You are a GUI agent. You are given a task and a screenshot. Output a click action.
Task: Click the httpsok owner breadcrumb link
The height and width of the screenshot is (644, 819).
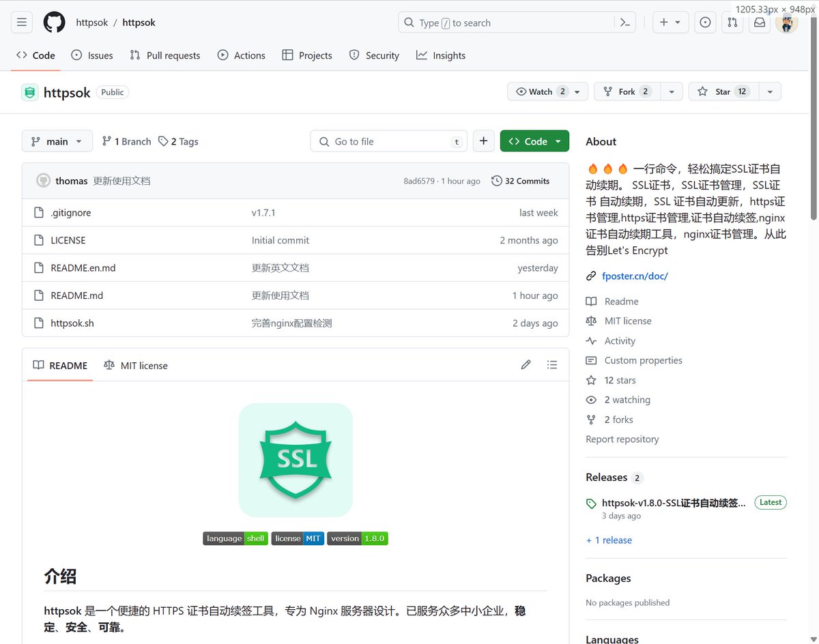click(x=92, y=23)
